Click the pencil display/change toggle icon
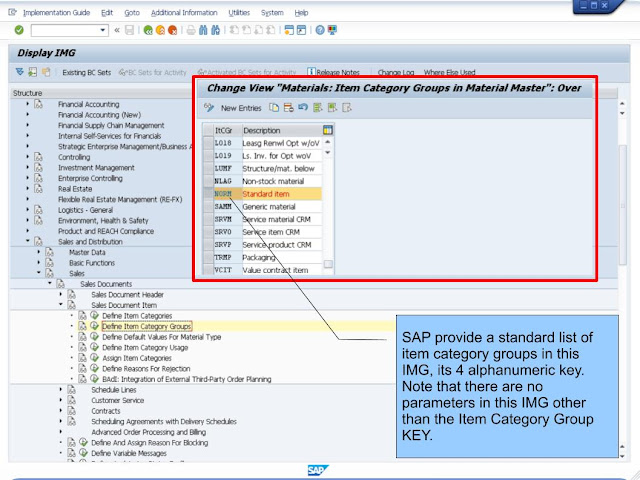Viewport: 640px width, 480px height. pos(209,108)
